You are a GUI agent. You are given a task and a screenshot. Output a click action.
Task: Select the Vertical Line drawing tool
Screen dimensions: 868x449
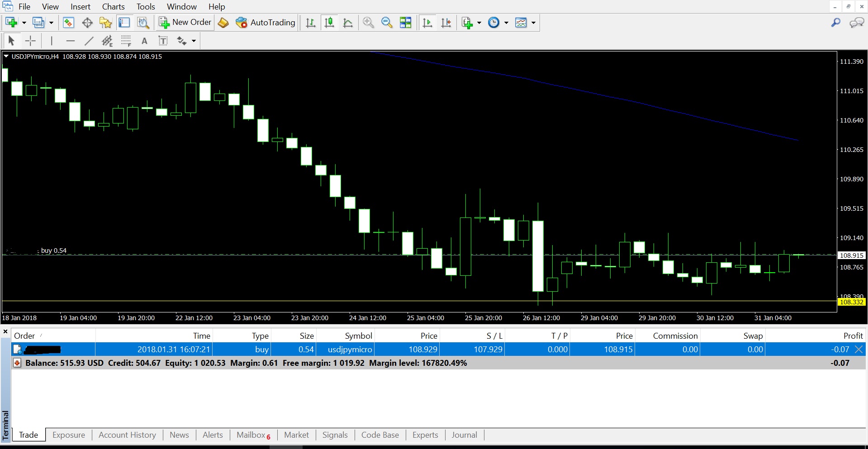[52, 41]
